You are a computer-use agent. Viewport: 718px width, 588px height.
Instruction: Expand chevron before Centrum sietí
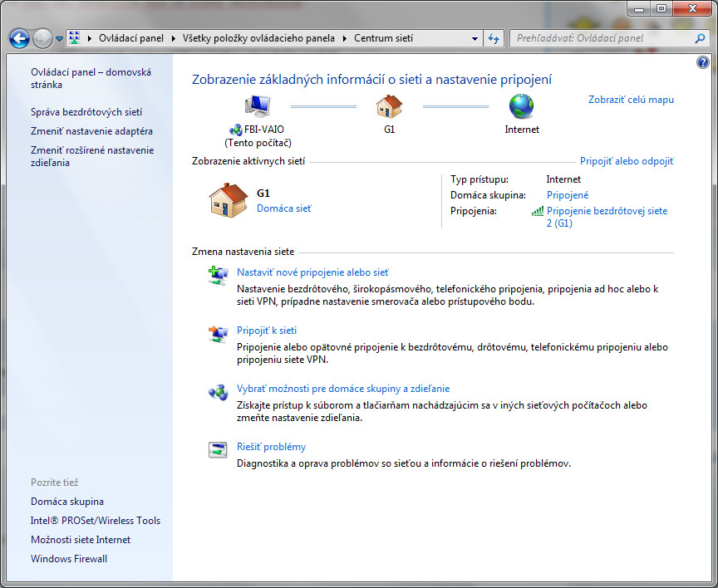tap(344, 38)
